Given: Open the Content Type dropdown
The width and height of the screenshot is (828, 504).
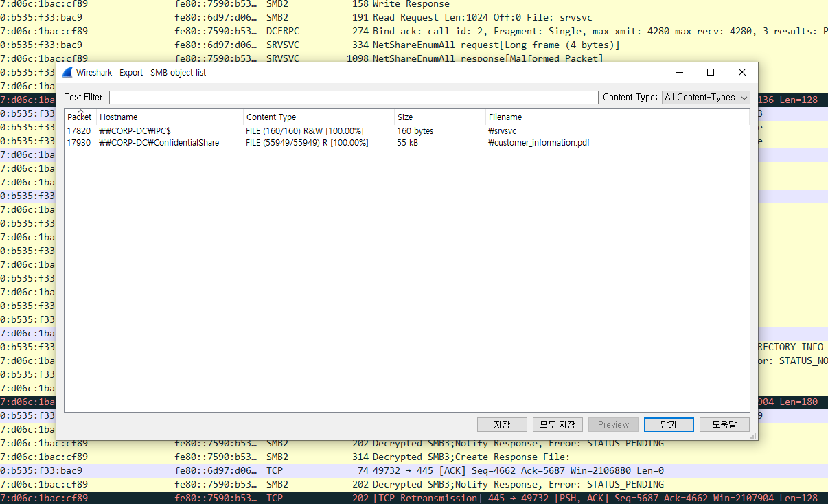Looking at the screenshot, I should coord(706,98).
